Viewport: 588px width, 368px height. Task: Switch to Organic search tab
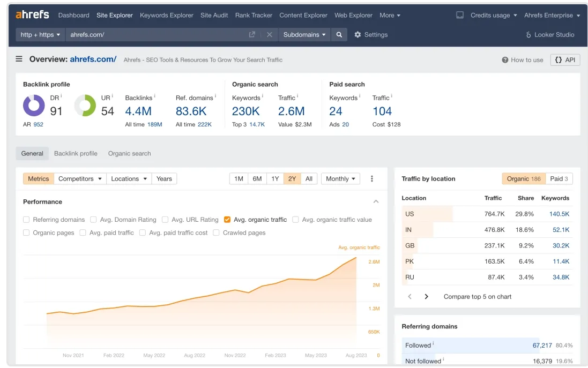pos(129,154)
